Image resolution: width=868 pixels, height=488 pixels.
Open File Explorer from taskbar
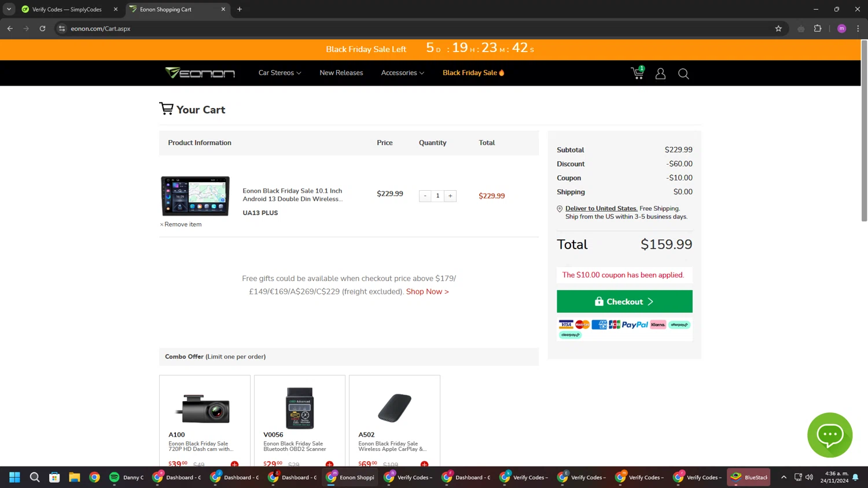point(74,477)
